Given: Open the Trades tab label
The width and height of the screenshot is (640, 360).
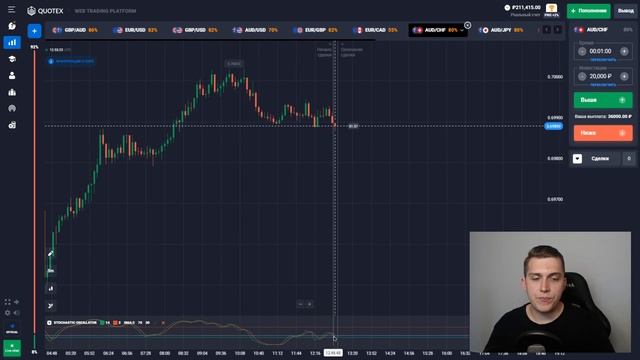Looking at the screenshot, I should [x=600, y=159].
